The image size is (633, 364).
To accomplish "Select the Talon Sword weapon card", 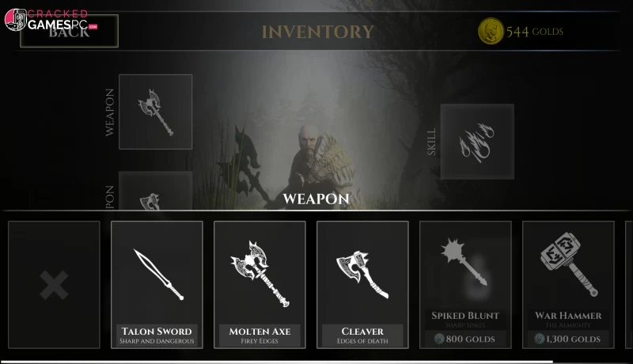I will pyautogui.click(x=157, y=285).
